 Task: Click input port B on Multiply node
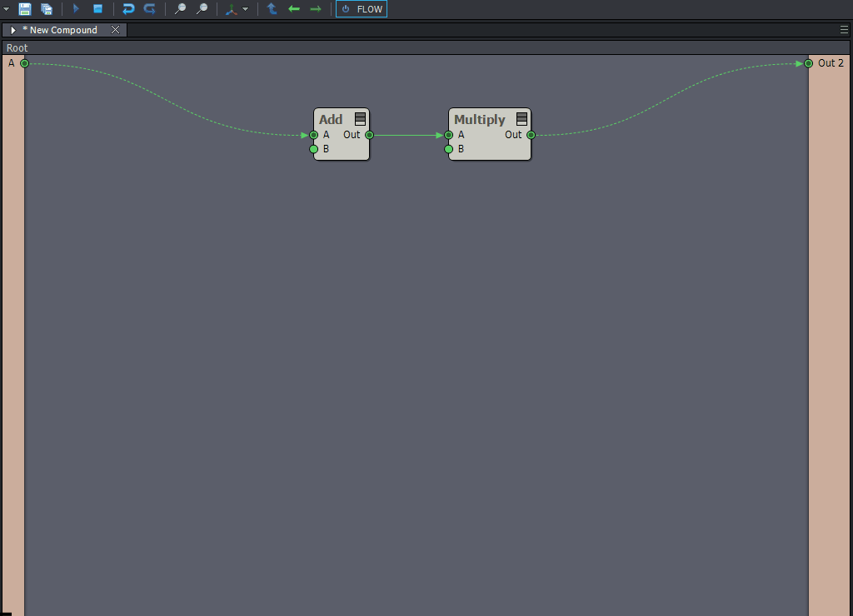click(449, 149)
